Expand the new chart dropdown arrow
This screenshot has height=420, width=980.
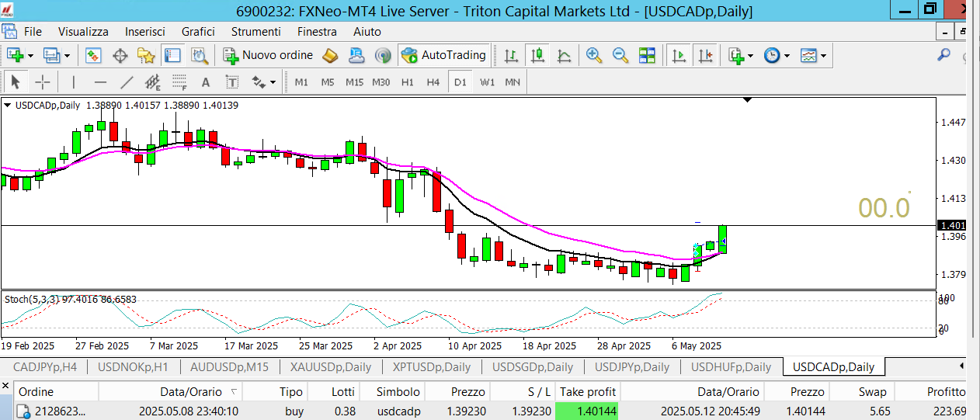click(x=30, y=56)
